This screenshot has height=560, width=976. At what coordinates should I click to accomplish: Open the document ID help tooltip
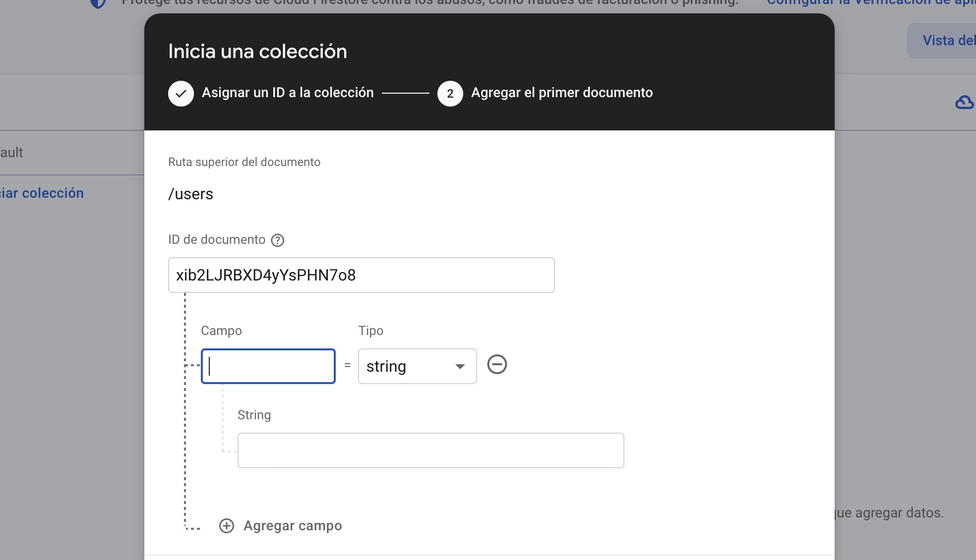point(278,240)
